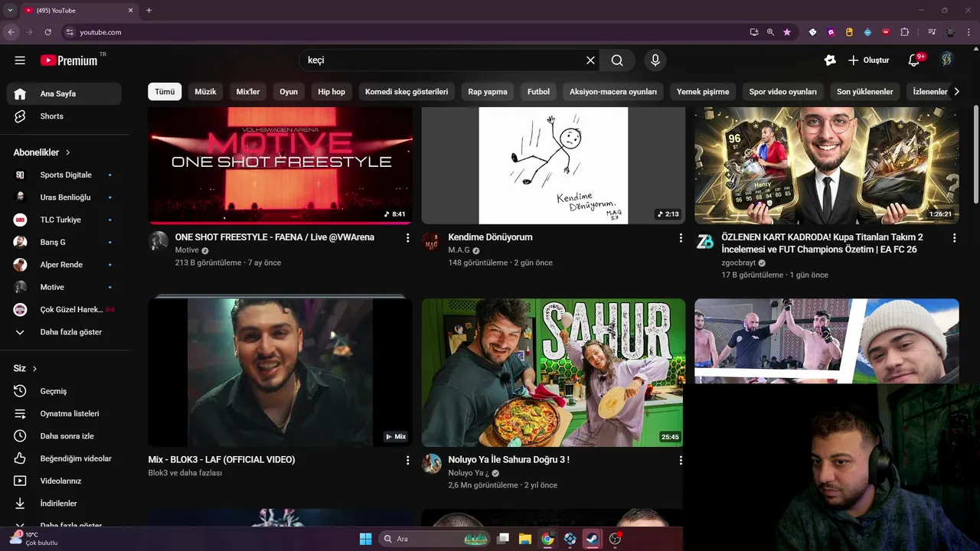Screen dimensions: 980x551
Task: Open Daha sonra izle list
Action: point(64,436)
